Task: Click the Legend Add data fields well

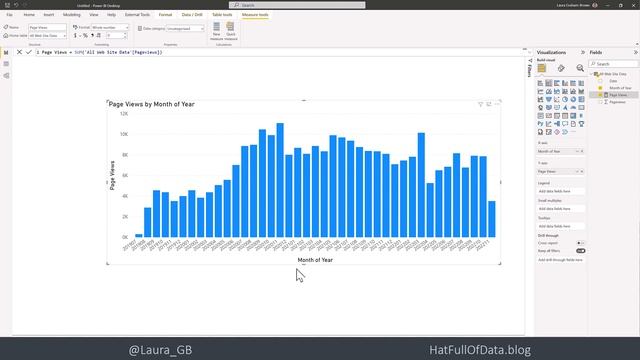Action: 561,191
